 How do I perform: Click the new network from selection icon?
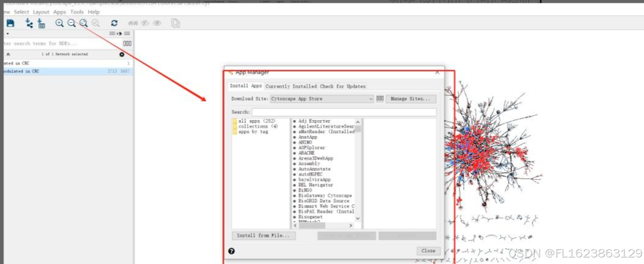click(176, 23)
